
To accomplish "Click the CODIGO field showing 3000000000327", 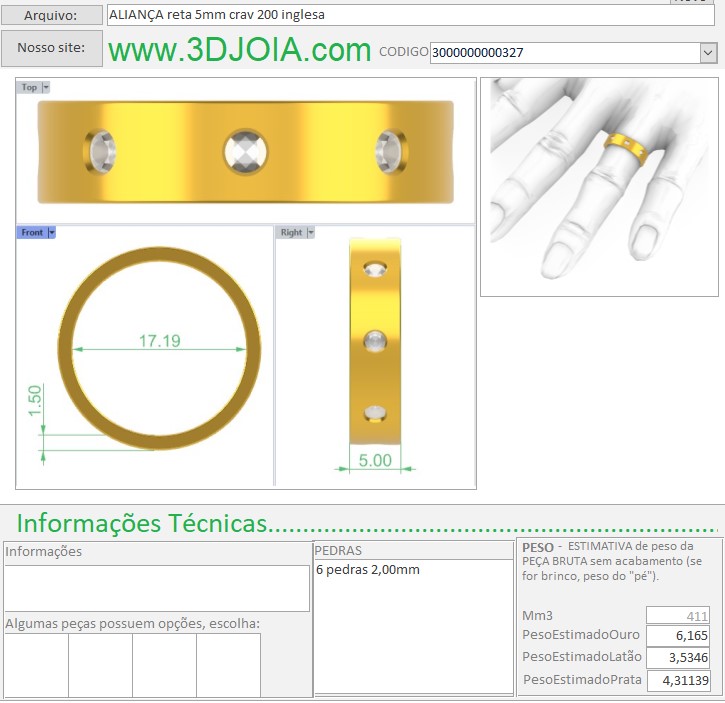I will pyautogui.click(x=563, y=53).
